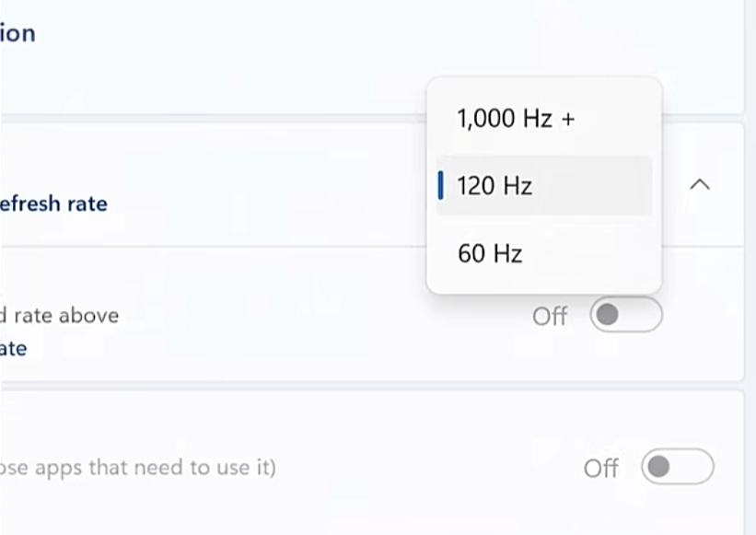Click the 'ion' heading at top left

(18, 33)
